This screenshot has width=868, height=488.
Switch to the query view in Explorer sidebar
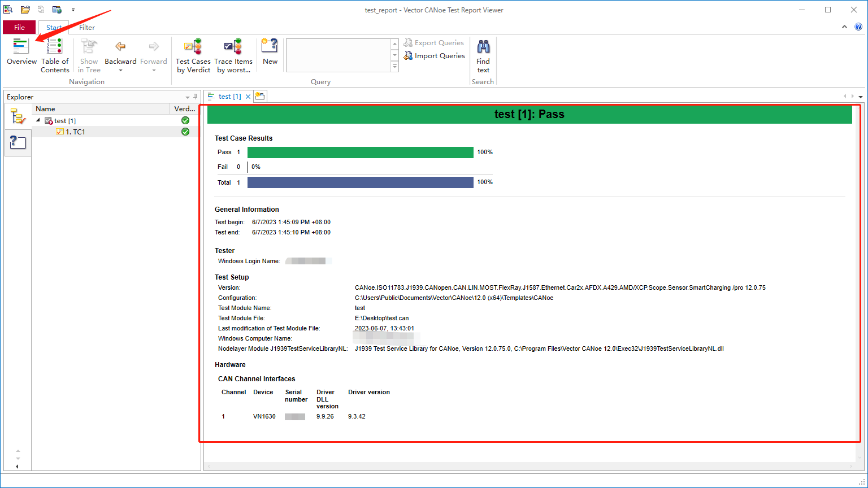18,142
